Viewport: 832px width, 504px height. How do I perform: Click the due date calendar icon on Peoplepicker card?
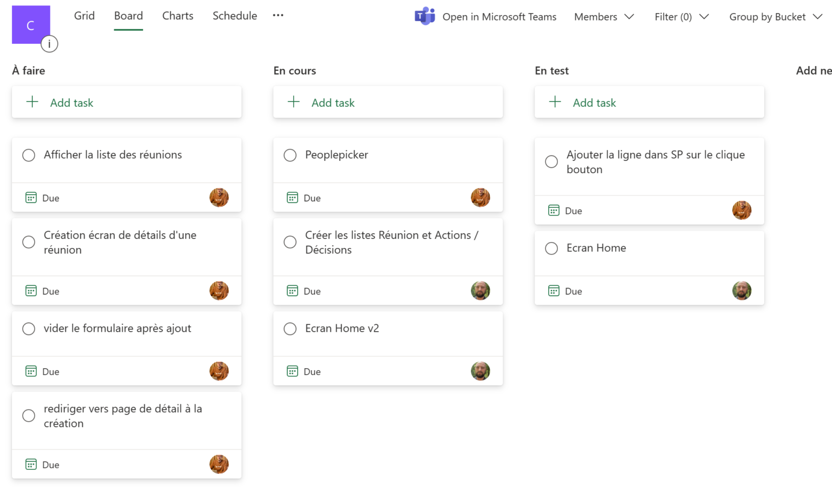[x=293, y=198]
